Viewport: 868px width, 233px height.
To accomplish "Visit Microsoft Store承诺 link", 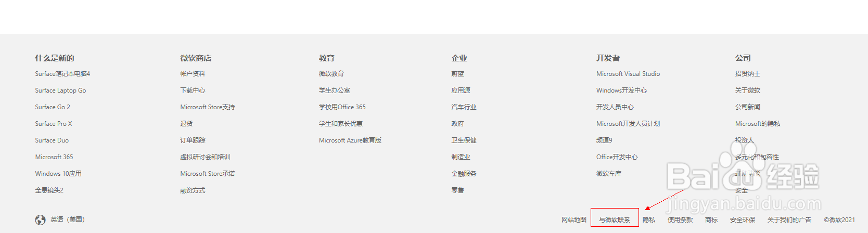I will [208, 174].
